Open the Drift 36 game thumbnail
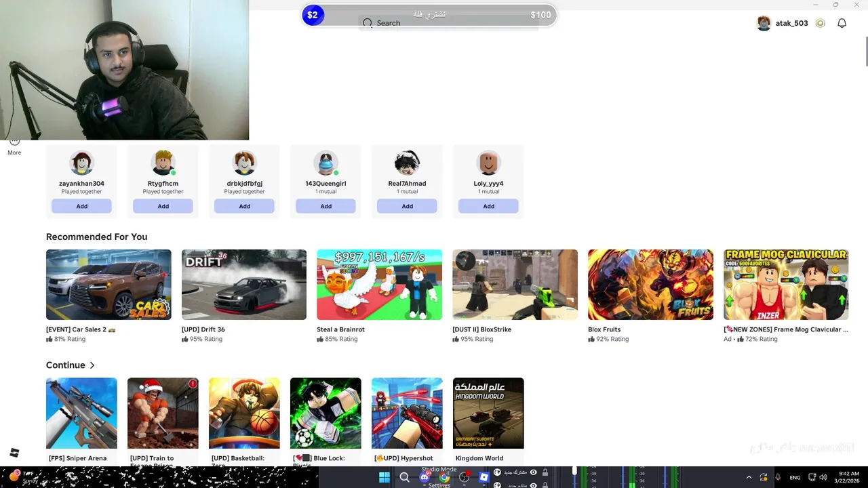This screenshot has width=868, height=488. (x=244, y=285)
